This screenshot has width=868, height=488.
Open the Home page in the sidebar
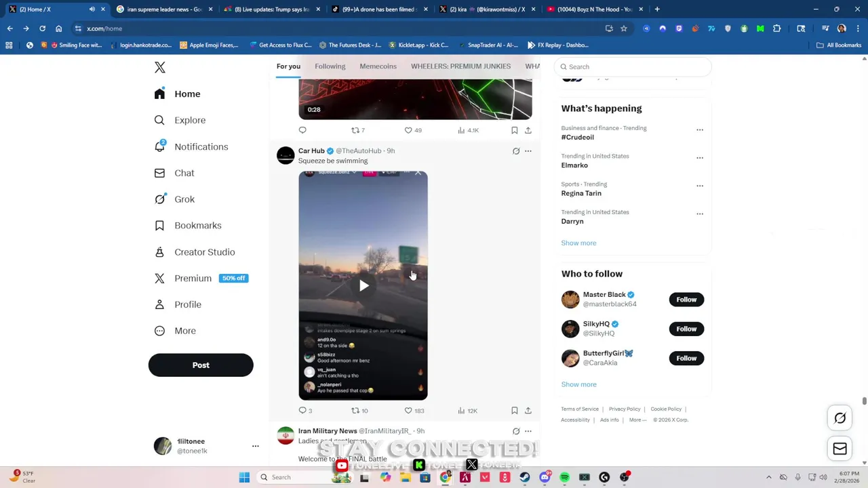pyautogui.click(x=177, y=94)
